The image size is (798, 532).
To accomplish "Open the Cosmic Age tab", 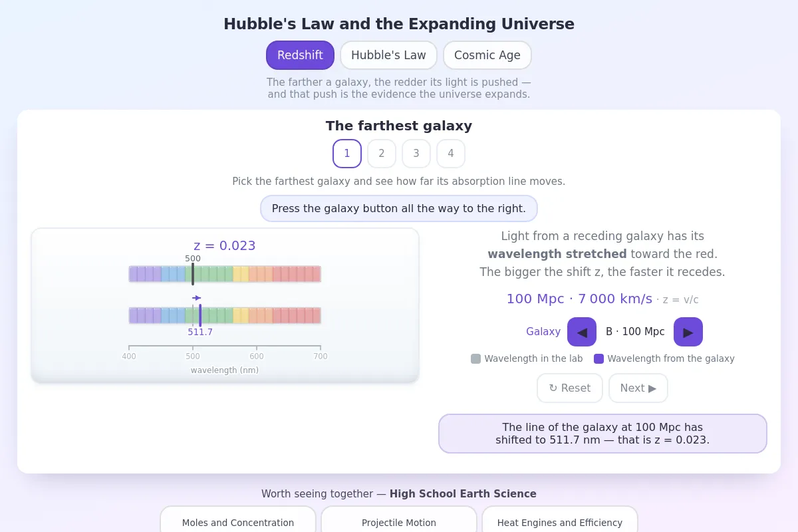I will pyautogui.click(x=487, y=55).
